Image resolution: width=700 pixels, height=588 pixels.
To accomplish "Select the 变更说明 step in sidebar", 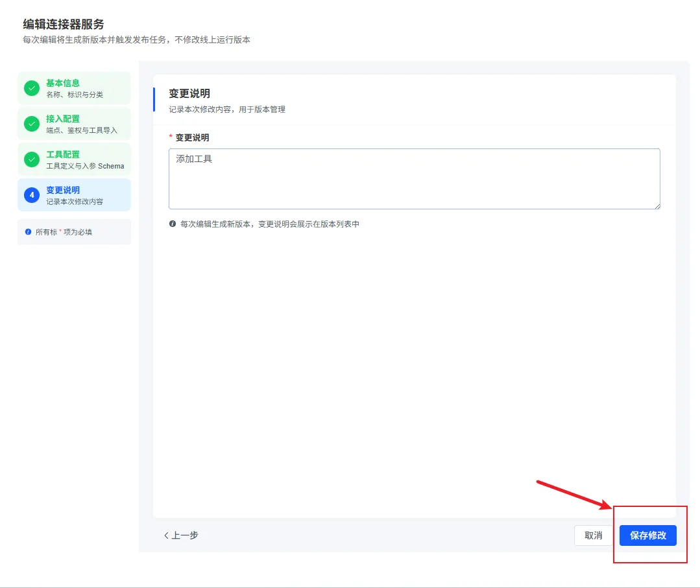I will [x=74, y=195].
